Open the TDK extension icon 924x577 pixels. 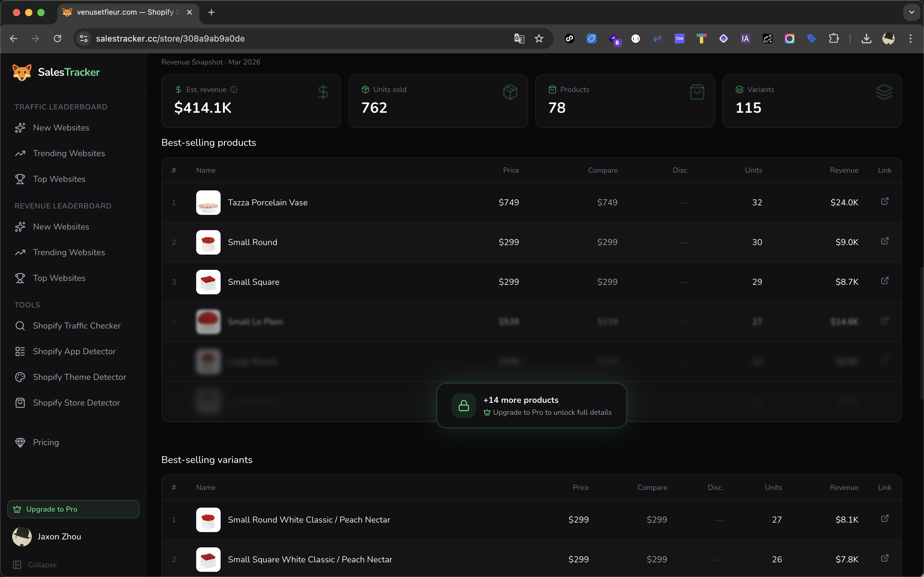[x=680, y=39]
